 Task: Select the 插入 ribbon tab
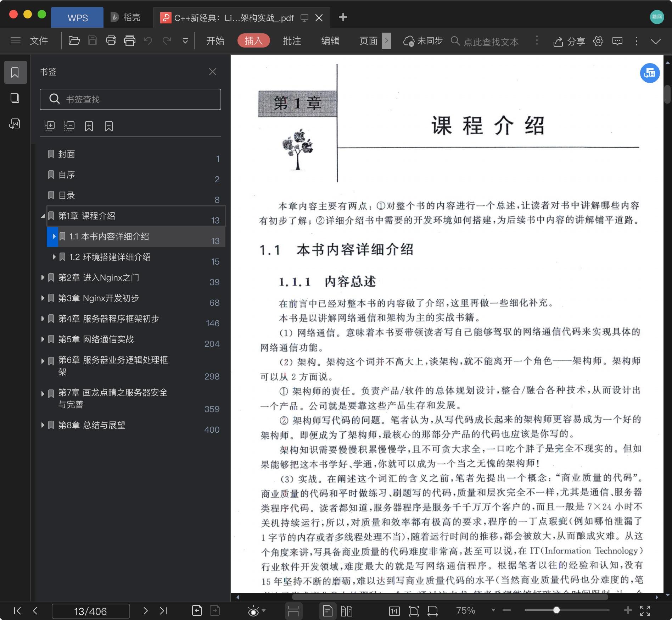[x=253, y=41]
